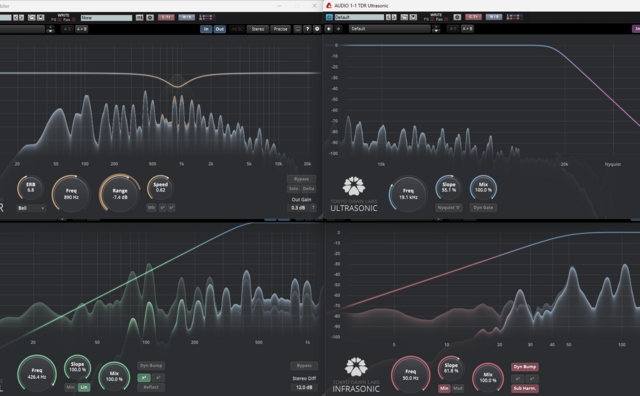Toggle Out monitoring button in orange EQ

click(x=220, y=29)
